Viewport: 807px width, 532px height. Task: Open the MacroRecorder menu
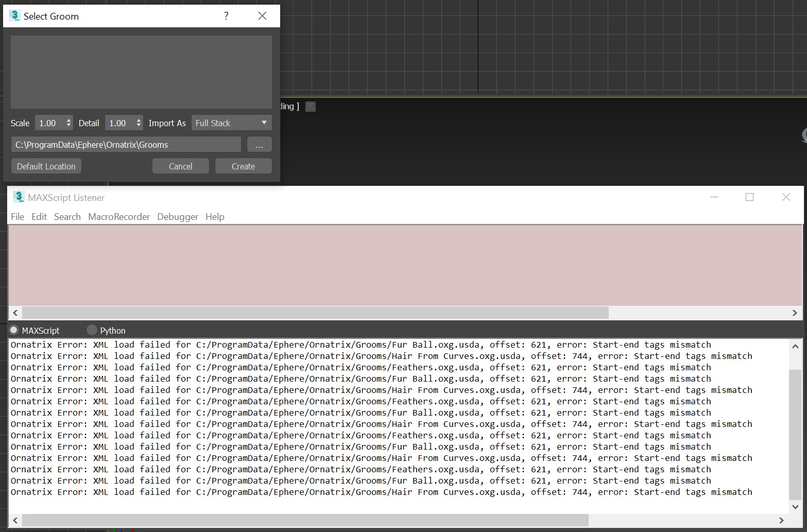(x=119, y=217)
